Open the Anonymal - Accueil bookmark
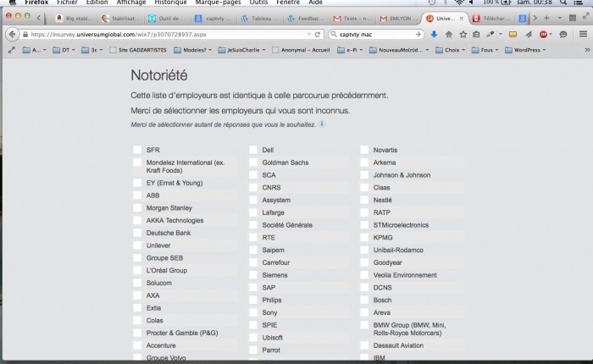This screenshot has width=593, height=364. (301, 50)
